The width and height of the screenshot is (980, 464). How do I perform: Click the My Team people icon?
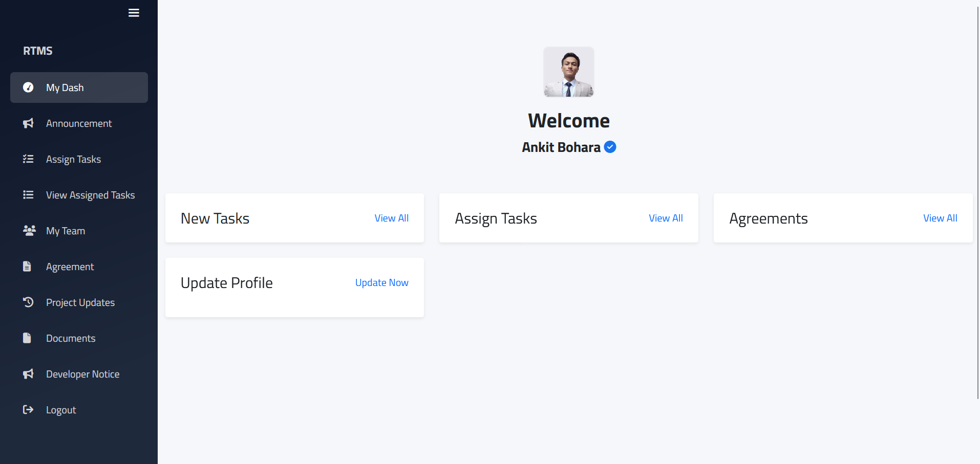(29, 231)
